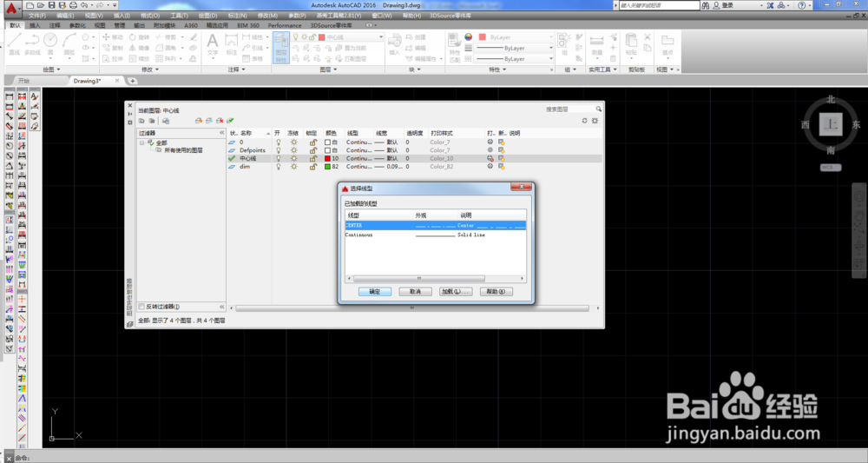Click 帮助(H) in the linetype dialog
This screenshot has width=868, height=463.
[496, 291]
